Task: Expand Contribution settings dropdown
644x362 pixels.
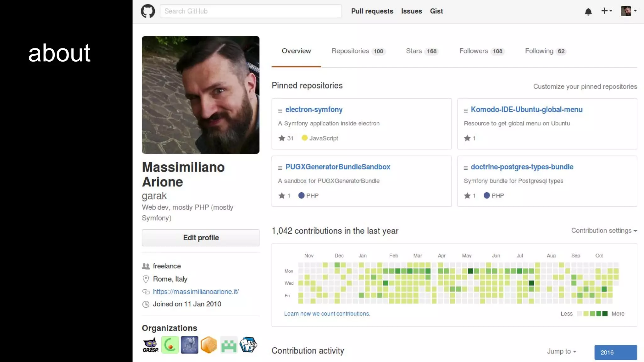Action: pos(604,231)
